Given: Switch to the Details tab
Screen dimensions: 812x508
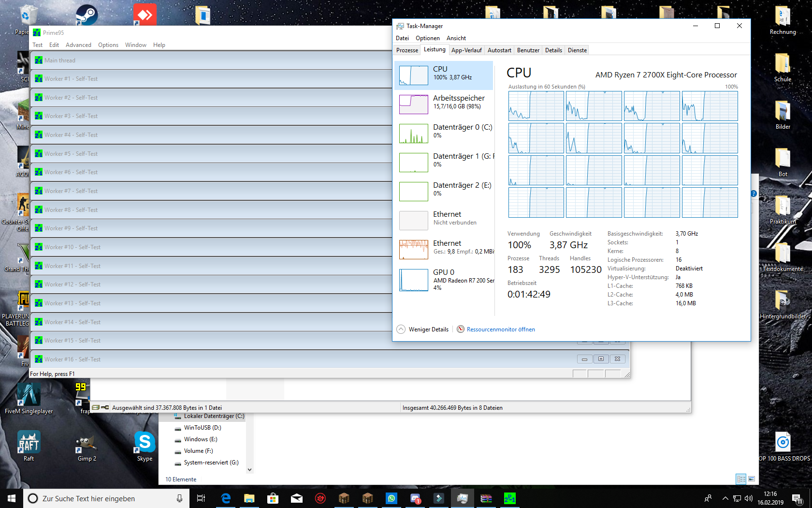Looking at the screenshot, I should coord(553,50).
